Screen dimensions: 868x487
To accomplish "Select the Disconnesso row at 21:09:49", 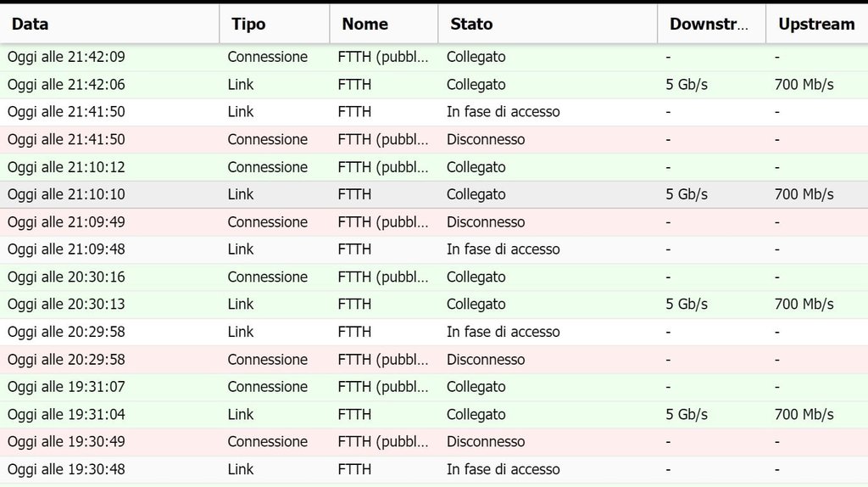I will 486,222.
